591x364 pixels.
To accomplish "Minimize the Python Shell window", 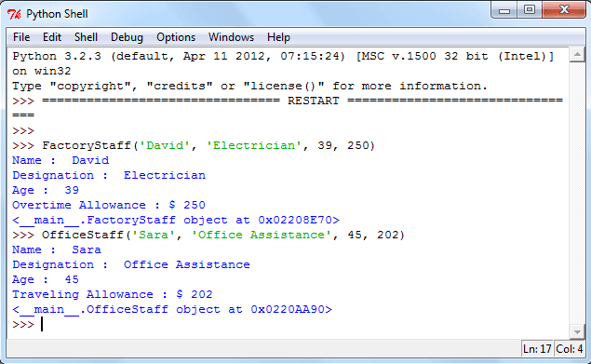I will [504, 10].
